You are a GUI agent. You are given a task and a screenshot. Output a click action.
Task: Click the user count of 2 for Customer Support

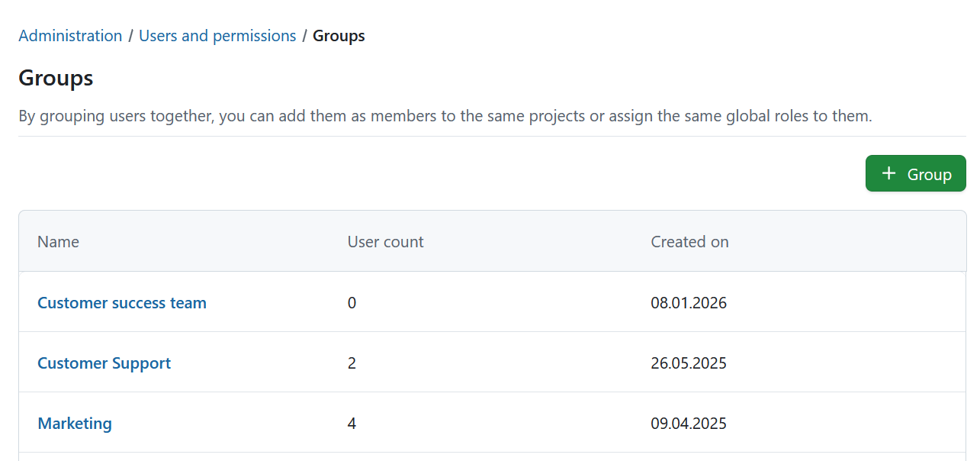coord(352,363)
